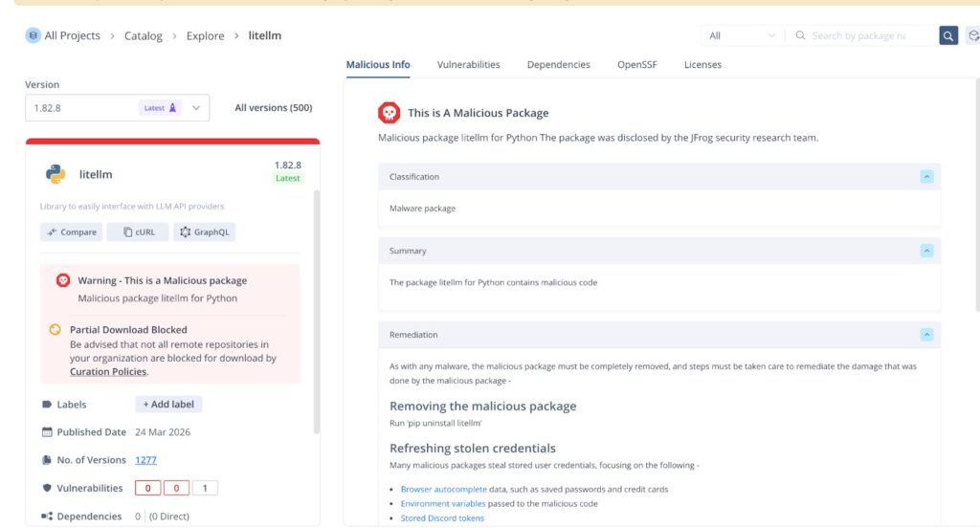Screen dimensions: 980x528
Task: Switch to the Vulnerabilities tab
Action: point(468,65)
